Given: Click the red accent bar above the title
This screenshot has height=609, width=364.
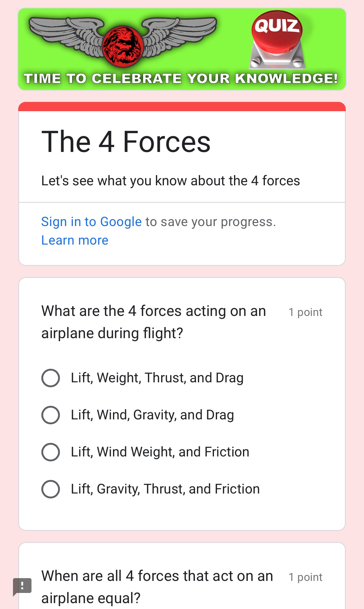Looking at the screenshot, I should click(182, 107).
